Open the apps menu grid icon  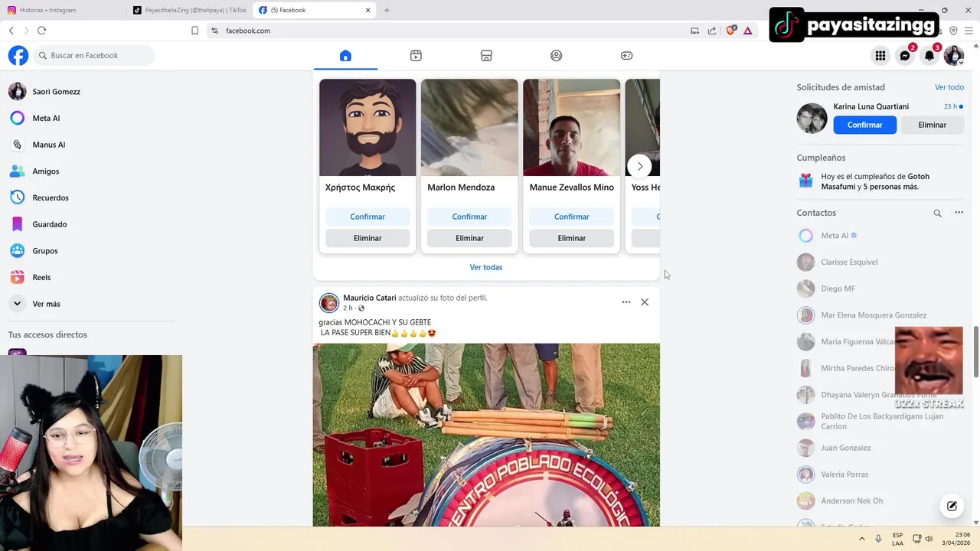pyautogui.click(x=880, y=55)
